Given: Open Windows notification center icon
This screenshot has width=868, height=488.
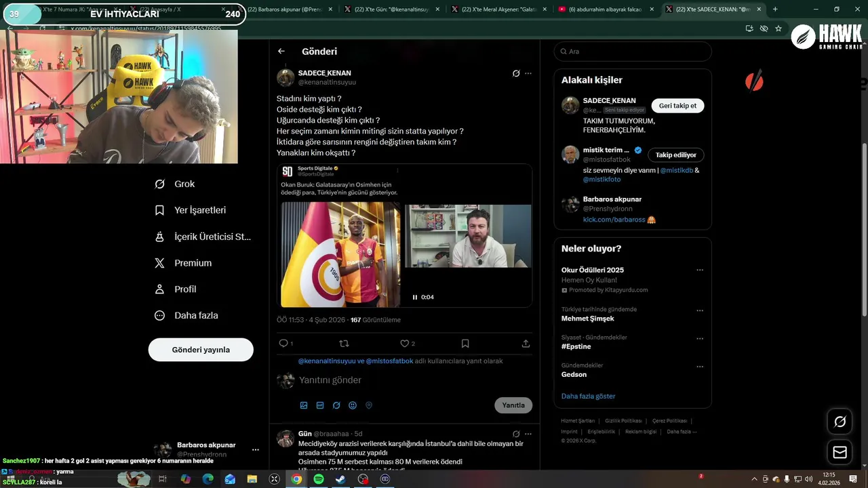Looking at the screenshot, I should 853,479.
